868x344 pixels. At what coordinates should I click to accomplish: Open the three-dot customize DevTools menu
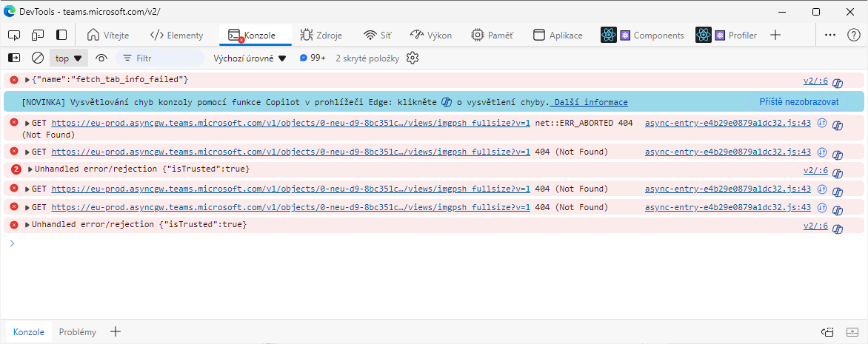[x=829, y=35]
